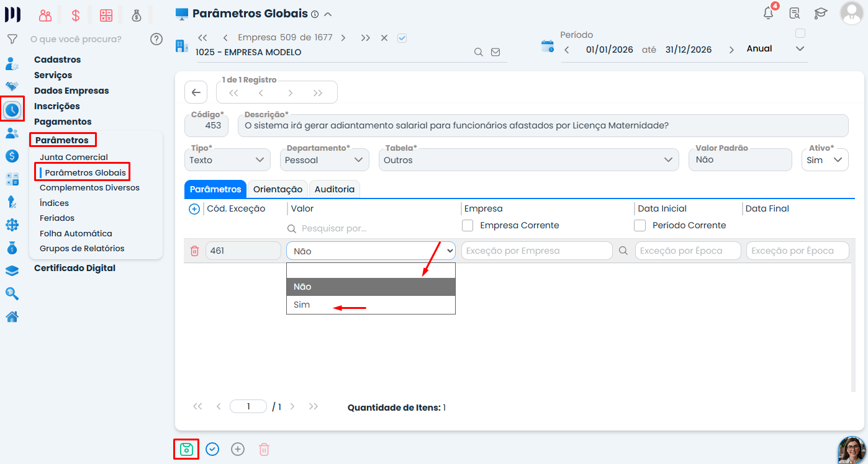Viewport: 868px width, 464px height.
Task: Check the Período Corrente checkbox
Action: pyautogui.click(x=640, y=225)
